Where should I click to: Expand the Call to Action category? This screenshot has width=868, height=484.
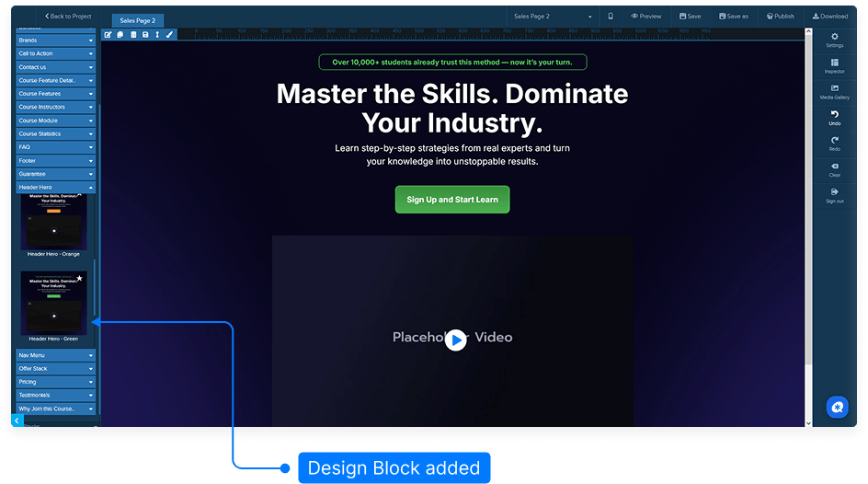pyautogui.click(x=55, y=54)
